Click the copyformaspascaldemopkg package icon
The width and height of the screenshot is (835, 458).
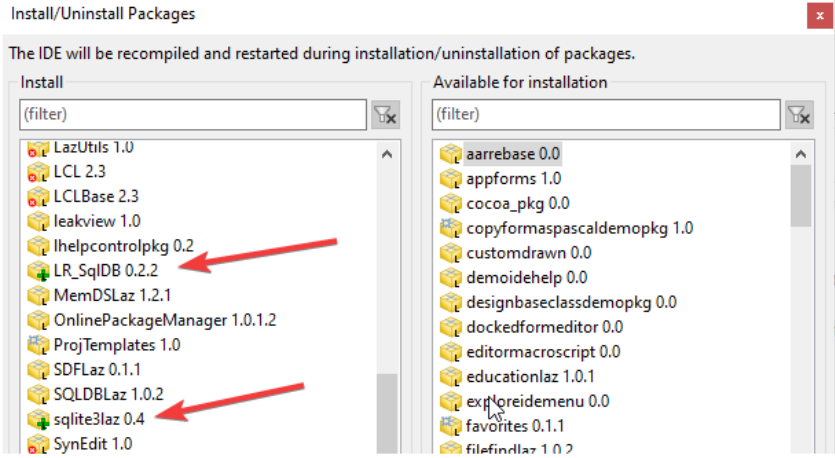pyautogui.click(x=450, y=228)
